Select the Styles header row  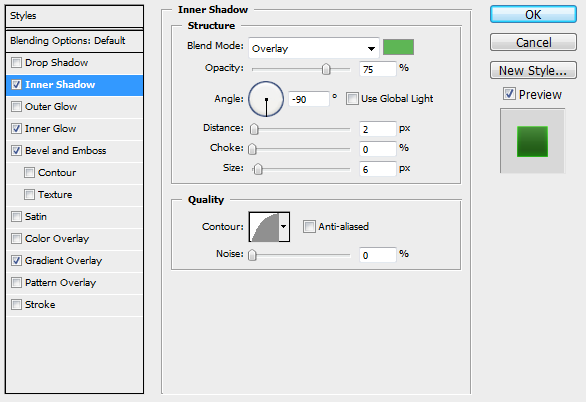coord(74,16)
